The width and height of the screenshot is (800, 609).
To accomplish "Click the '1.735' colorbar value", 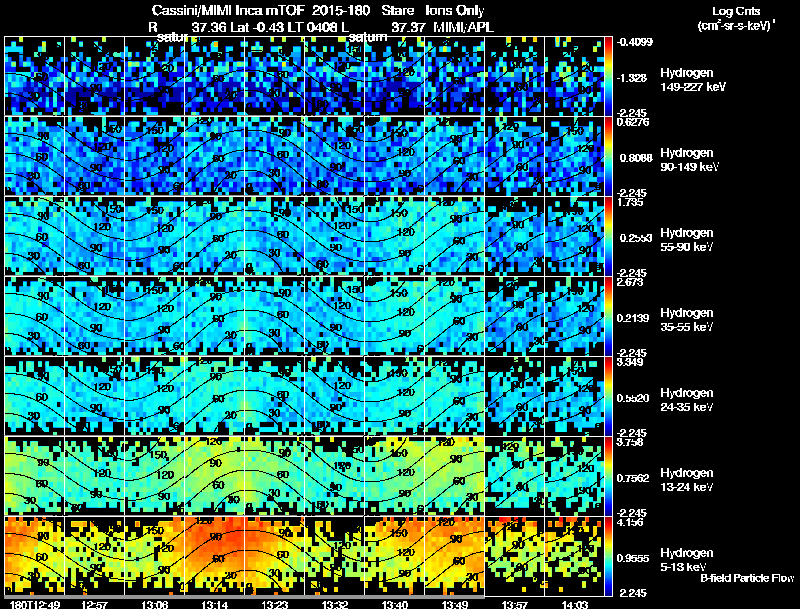I will [631, 202].
